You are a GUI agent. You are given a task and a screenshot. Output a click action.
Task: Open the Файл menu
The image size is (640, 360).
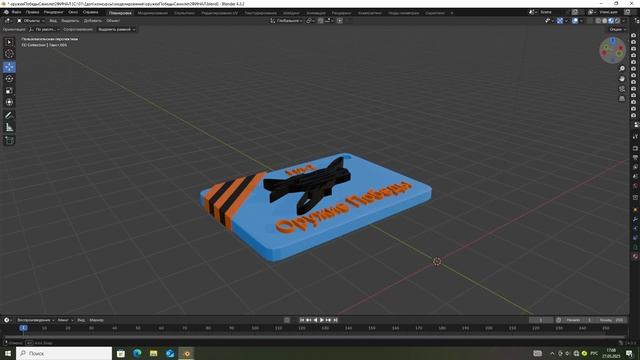16,12
